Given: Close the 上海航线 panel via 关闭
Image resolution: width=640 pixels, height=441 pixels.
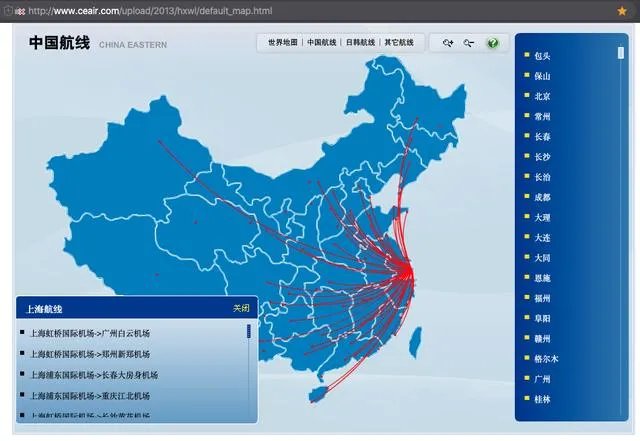Looking at the screenshot, I should (x=241, y=308).
